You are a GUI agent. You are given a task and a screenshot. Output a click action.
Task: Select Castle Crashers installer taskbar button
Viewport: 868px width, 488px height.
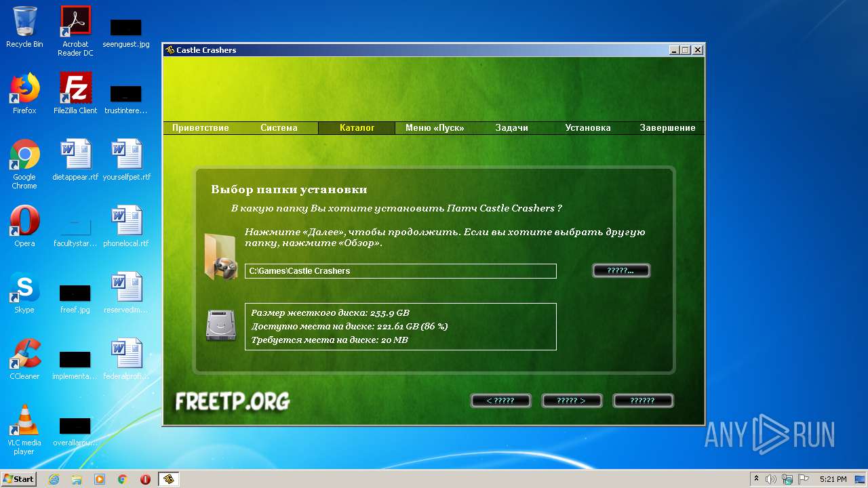[x=168, y=479]
